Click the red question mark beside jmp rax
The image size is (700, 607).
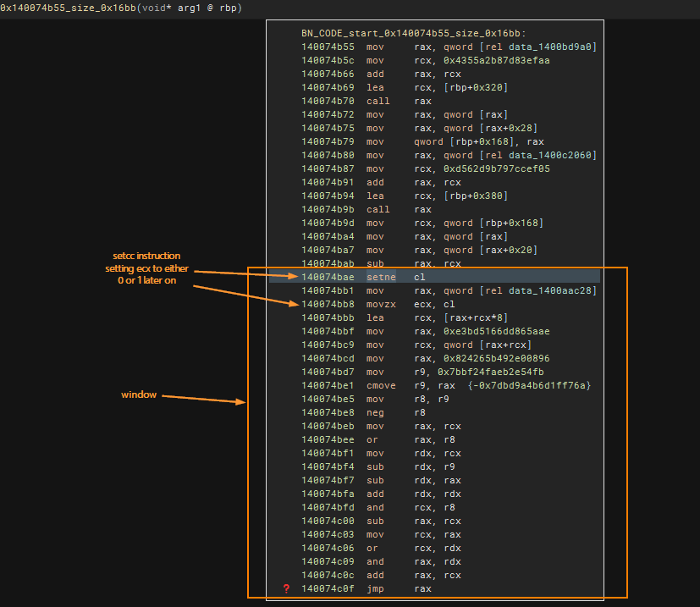point(286,589)
